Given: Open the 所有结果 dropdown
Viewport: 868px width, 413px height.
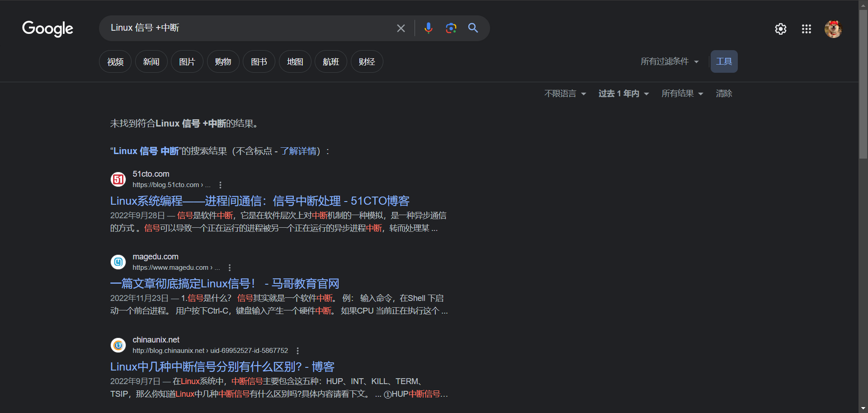Looking at the screenshot, I should (x=682, y=94).
